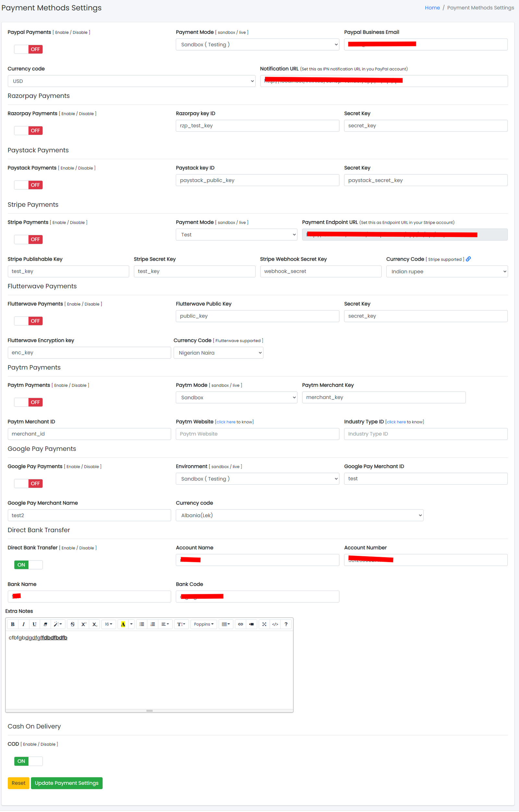This screenshot has width=519, height=812.
Task: Open the editor help dialog
Action: pos(286,624)
